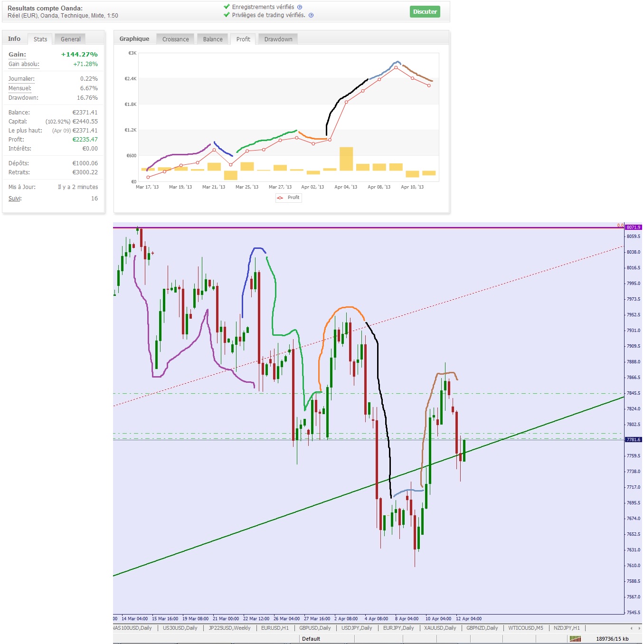This screenshot has height=644, width=644.
Task: Click the €2235.47 Profit value
Action: click(85, 140)
